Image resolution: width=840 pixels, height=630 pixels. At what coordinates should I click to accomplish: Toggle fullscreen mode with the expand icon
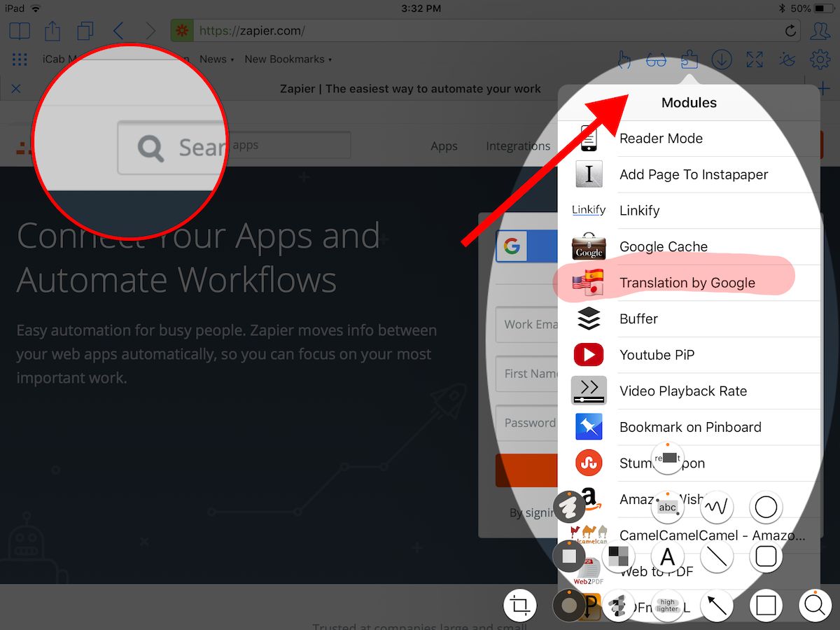(755, 59)
